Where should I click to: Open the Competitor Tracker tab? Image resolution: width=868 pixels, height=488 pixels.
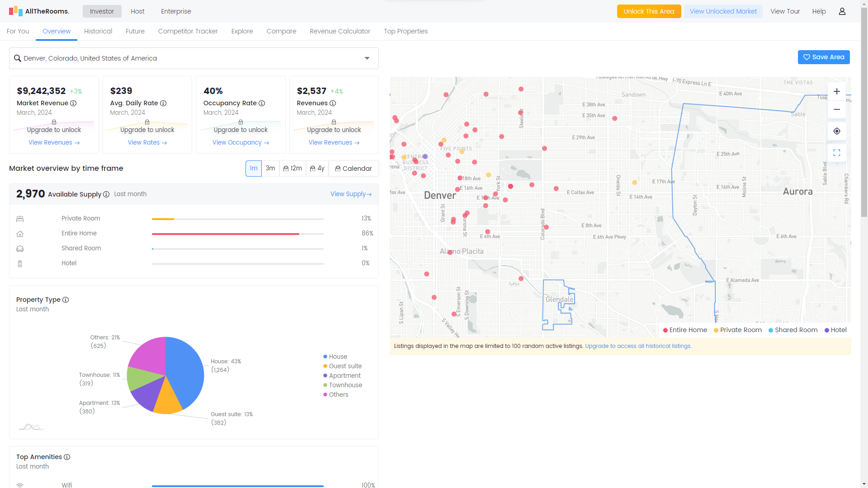[x=188, y=31]
